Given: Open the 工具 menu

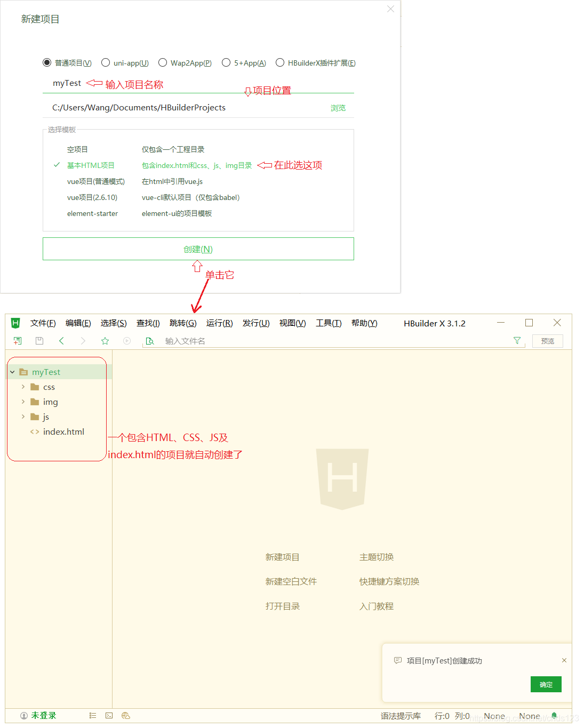Looking at the screenshot, I should 329,323.
